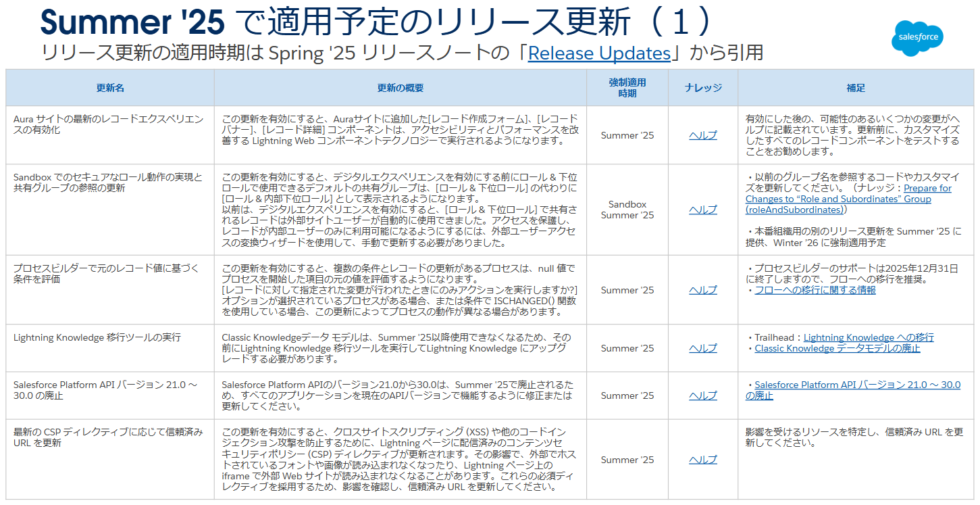Open ヘルプ link in Sandbox ロール動作 row
This screenshot has width=980, height=505.
pos(702,210)
